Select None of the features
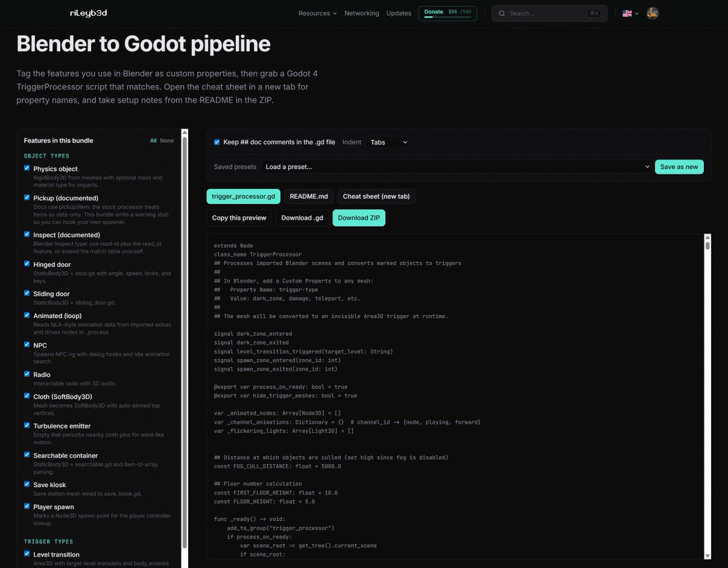Viewport: 728px width, 568px height. point(167,141)
